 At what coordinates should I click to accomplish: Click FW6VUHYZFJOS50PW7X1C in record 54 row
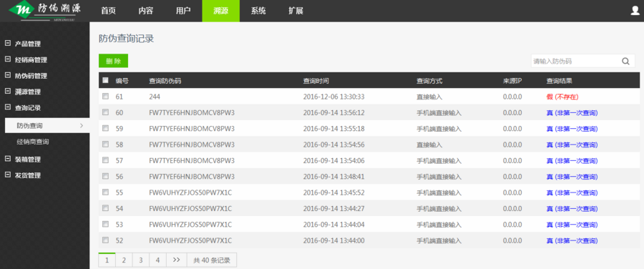[190, 209]
